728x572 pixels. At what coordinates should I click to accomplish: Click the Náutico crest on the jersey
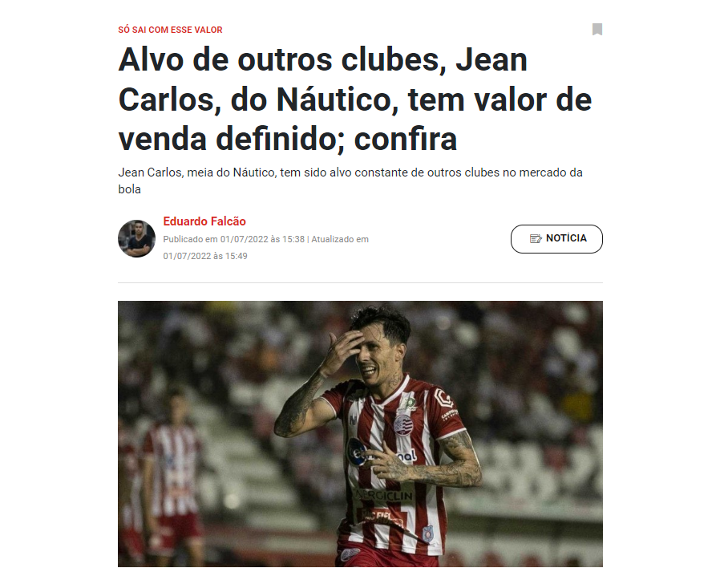[x=402, y=424]
